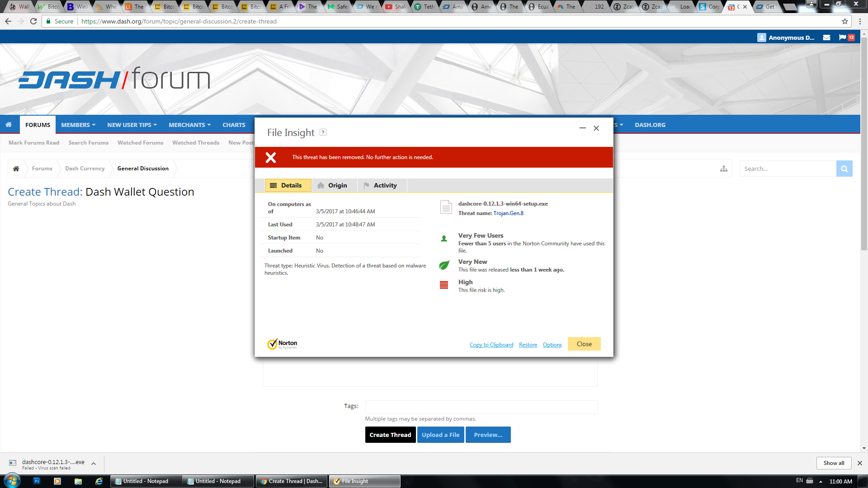Click the Preview... button

[488, 435]
